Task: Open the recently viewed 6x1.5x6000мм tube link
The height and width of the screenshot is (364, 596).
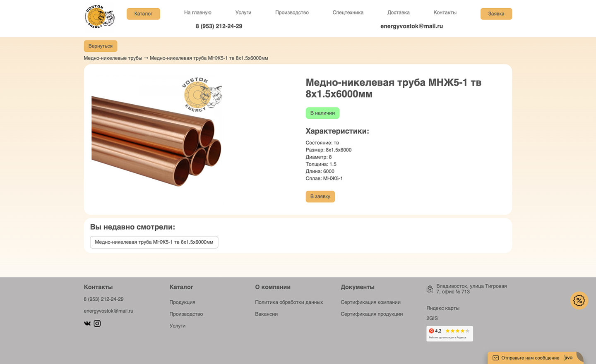Action: tap(154, 242)
